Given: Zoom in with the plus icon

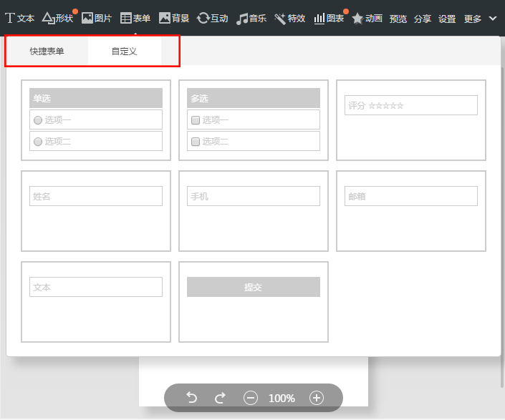Looking at the screenshot, I should pos(317,398).
